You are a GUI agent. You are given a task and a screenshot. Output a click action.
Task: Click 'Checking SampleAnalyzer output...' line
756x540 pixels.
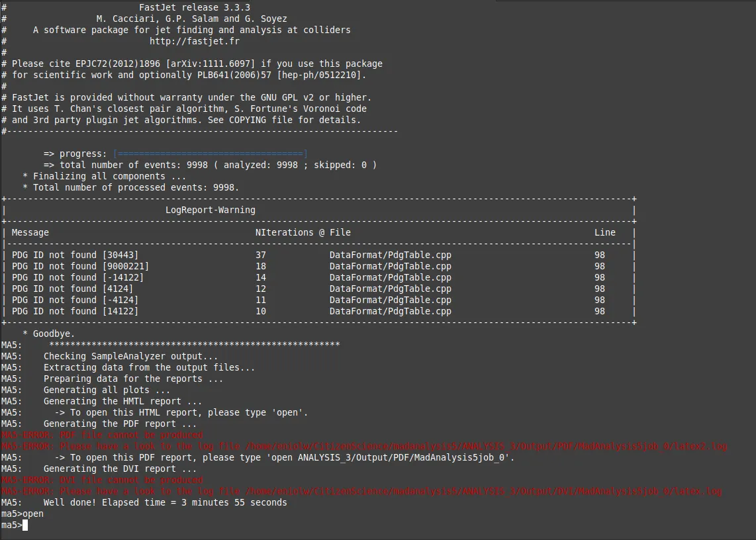pos(130,356)
